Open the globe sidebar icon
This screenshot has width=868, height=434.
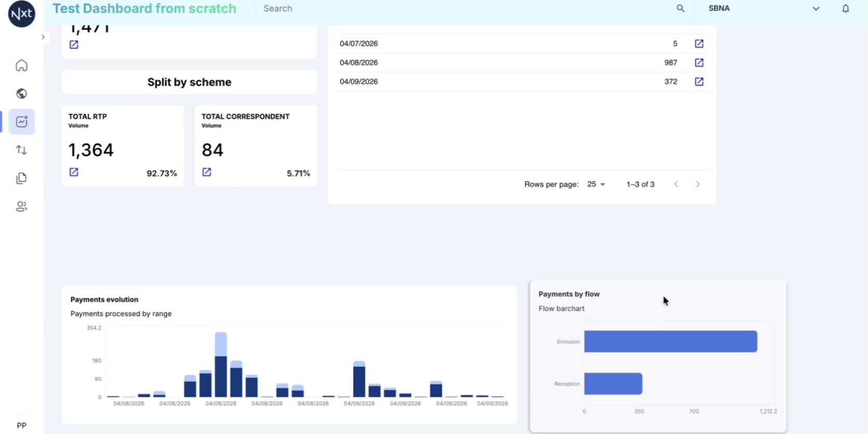pos(21,93)
